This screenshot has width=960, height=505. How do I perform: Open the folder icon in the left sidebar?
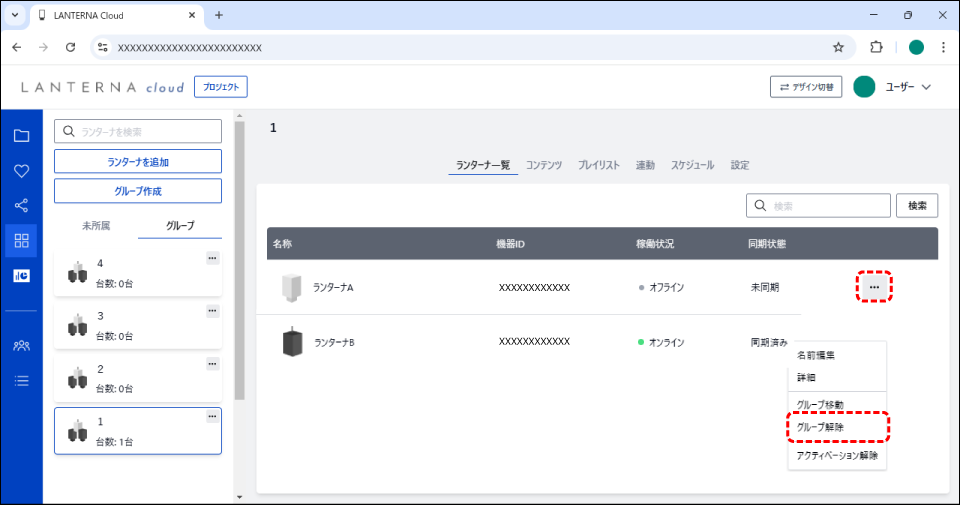(21, 136)
